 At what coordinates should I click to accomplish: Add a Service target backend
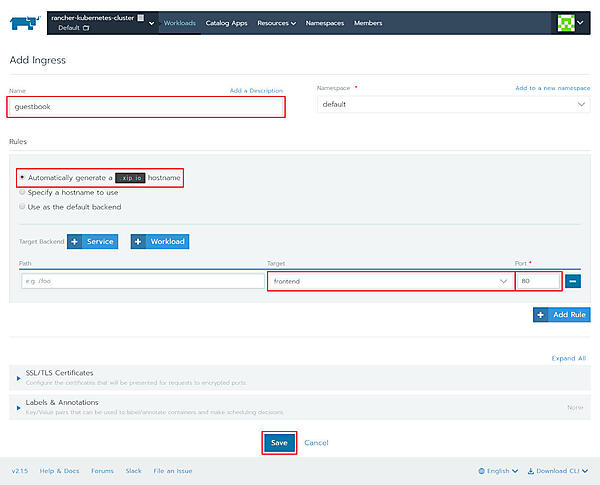click(92, 241)
